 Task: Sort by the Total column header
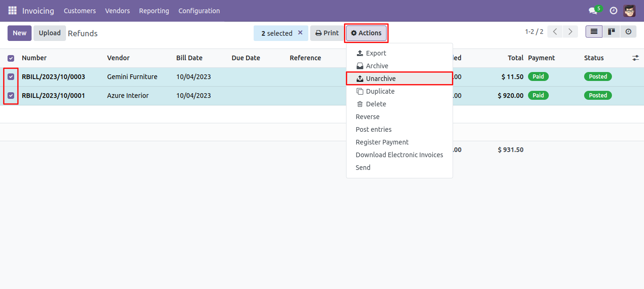coord(516,58)
